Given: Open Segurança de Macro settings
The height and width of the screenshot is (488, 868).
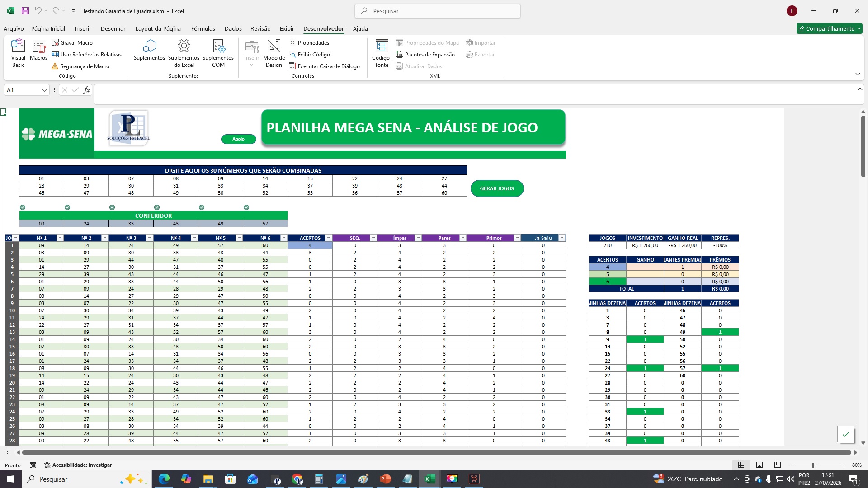Looking at the screenshot, I should tap(80, 66).
